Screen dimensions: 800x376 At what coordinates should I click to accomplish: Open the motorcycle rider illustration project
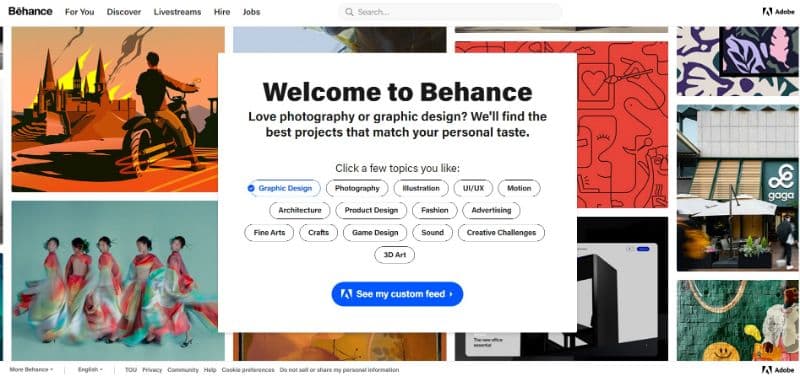118,109
